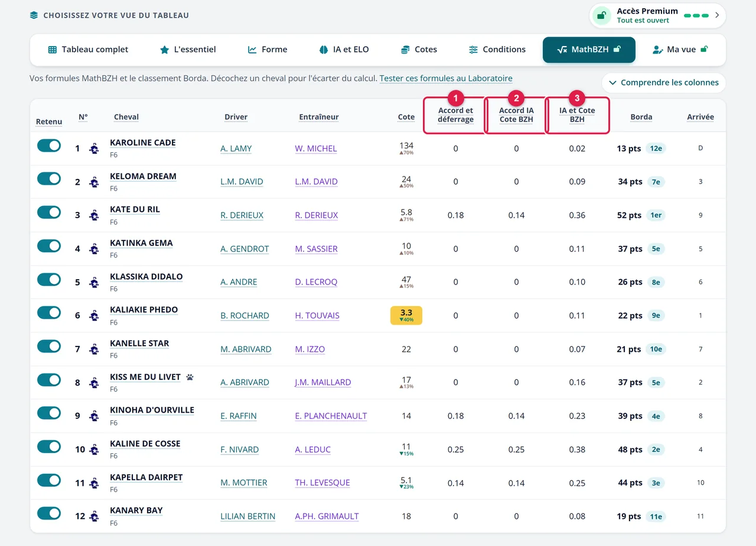Click the paw icon beside Kiss Me du Livet
The image size is (756, 546).
(190, 377)
